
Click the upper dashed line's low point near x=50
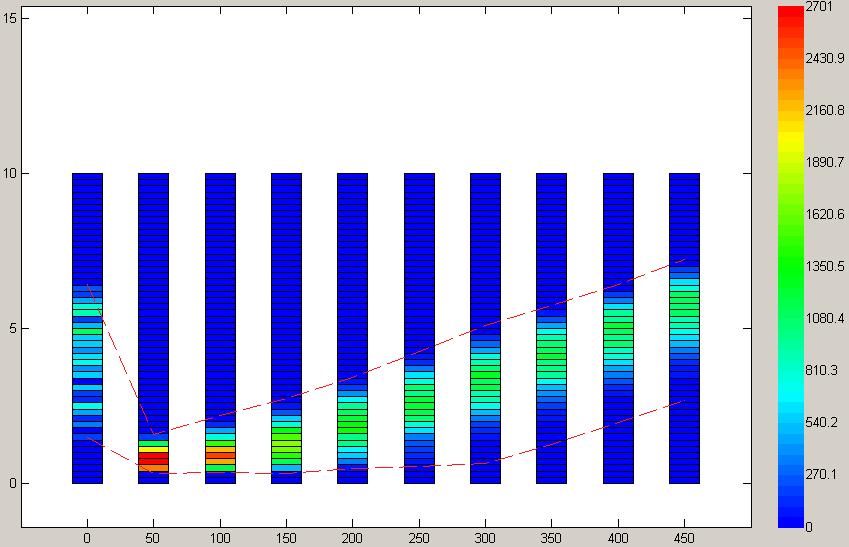click(x=152, y=434)
